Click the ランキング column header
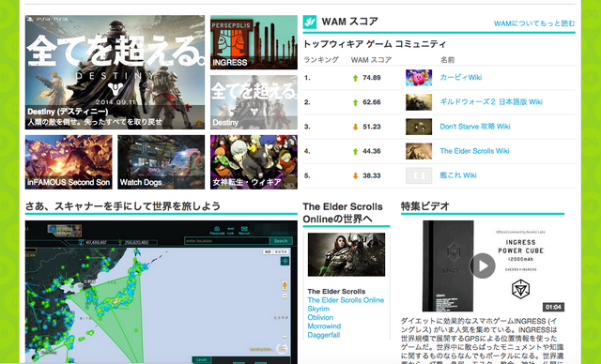 [x=321, y=60]
